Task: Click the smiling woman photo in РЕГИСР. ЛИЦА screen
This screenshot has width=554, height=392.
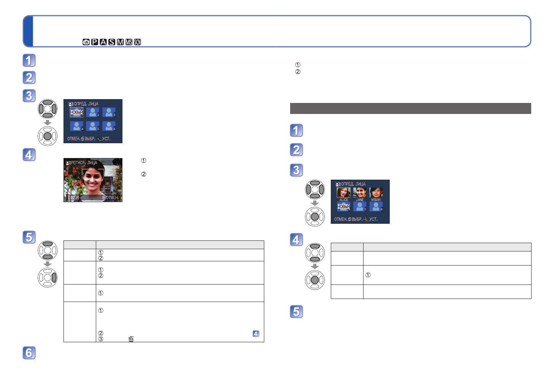Action: (93, 180)
